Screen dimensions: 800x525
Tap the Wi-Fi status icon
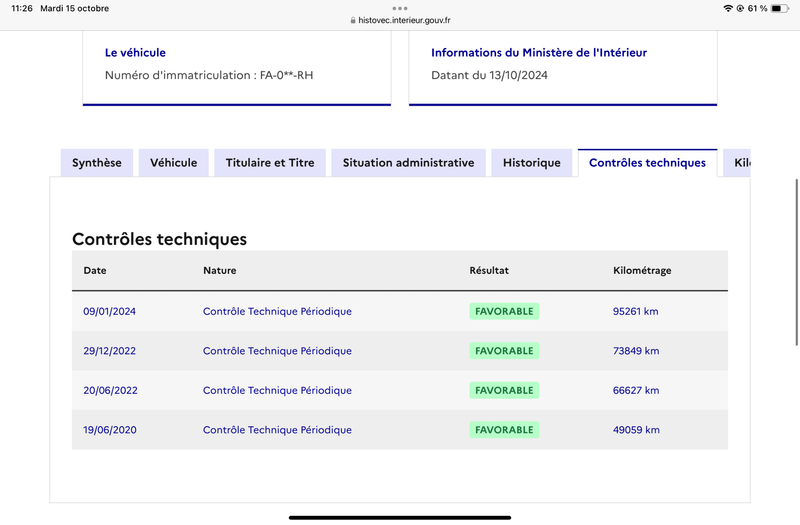pyautogui.click(x=728, y=8)
